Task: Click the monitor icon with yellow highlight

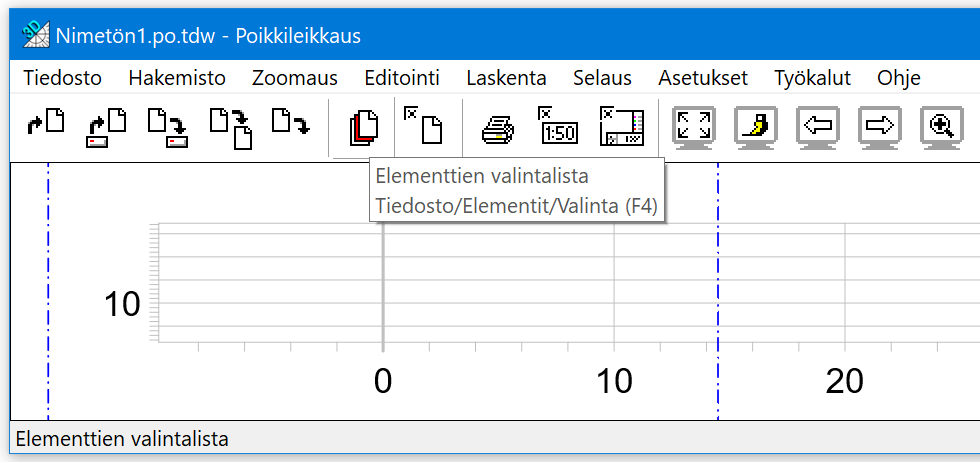Action: pos(757,127)
